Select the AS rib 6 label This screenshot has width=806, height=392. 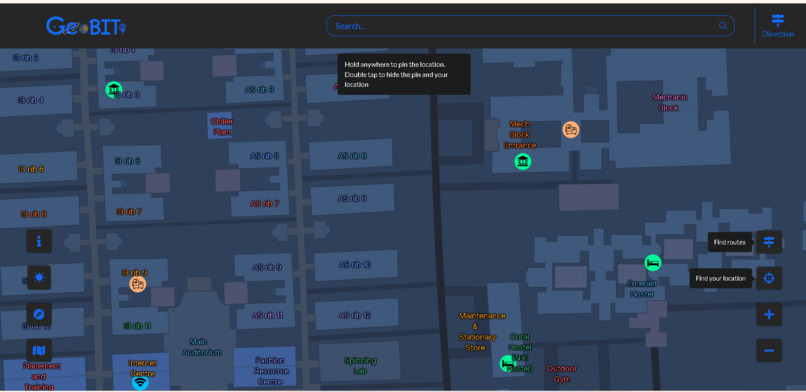[352, 155]
